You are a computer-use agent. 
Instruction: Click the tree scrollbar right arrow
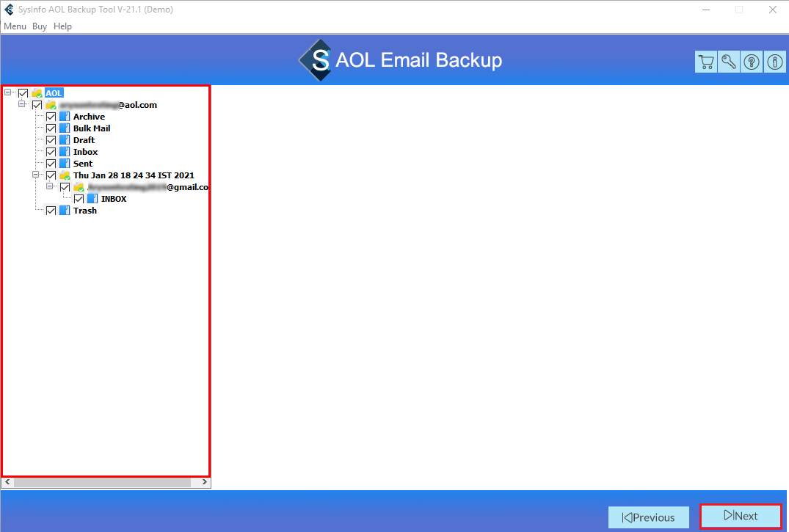click(204, 482)
